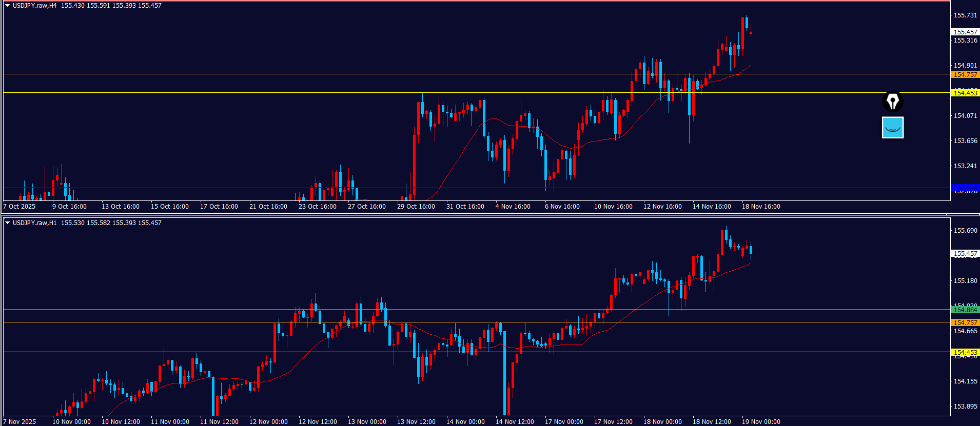Select green 154.884 price label on H1 chart
The height and width of the screenshot is (426, 980).
coord(965,310)
